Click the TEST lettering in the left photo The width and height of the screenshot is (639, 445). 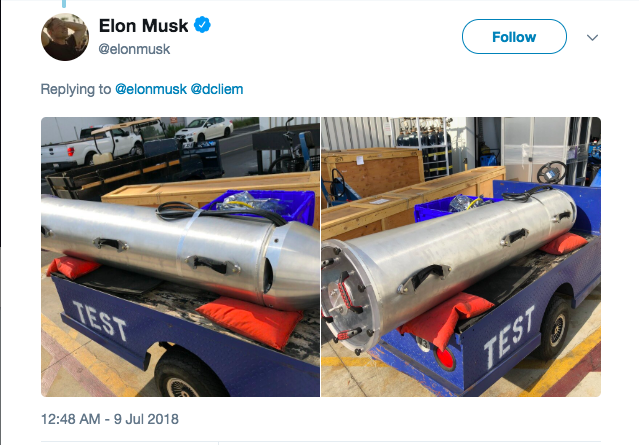click(x=99, y=320)
